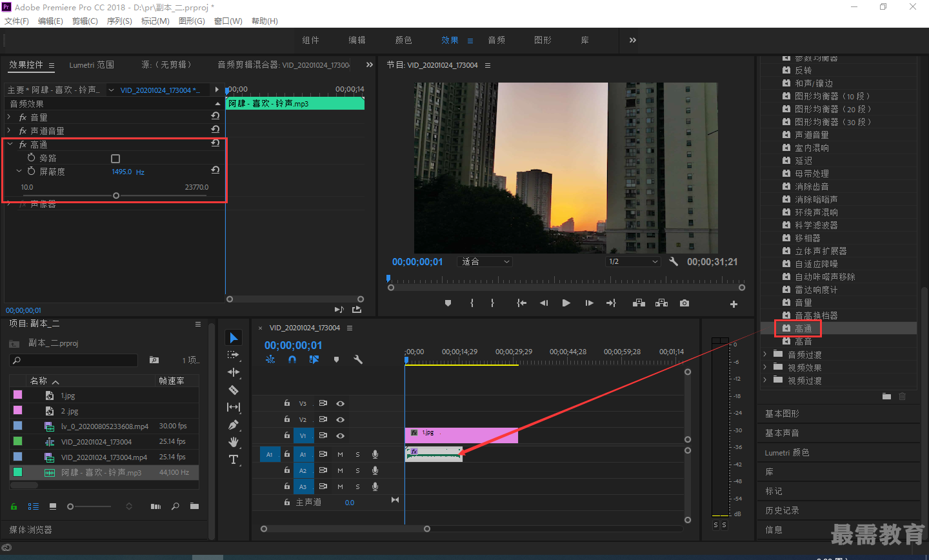The height and width of the screenshot is (560, 929).
Task: Click the Export Frame camera icon
Action: pyautogui.click(x=684, y=303)
